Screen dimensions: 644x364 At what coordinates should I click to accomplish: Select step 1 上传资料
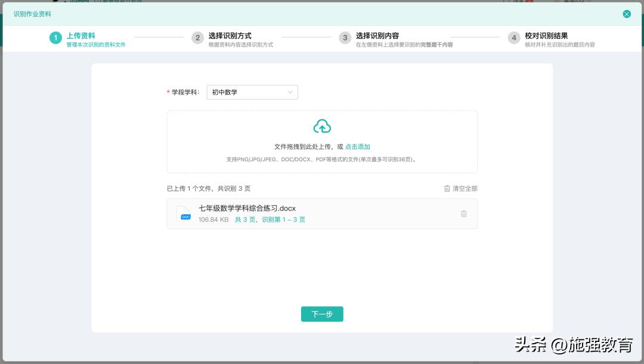pyautogui.click(x=81, y=36)
